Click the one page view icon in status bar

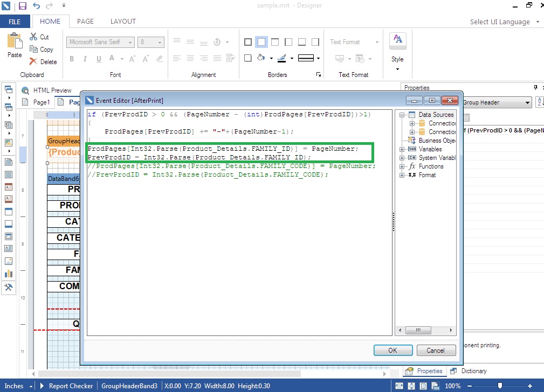click(423, 386)
